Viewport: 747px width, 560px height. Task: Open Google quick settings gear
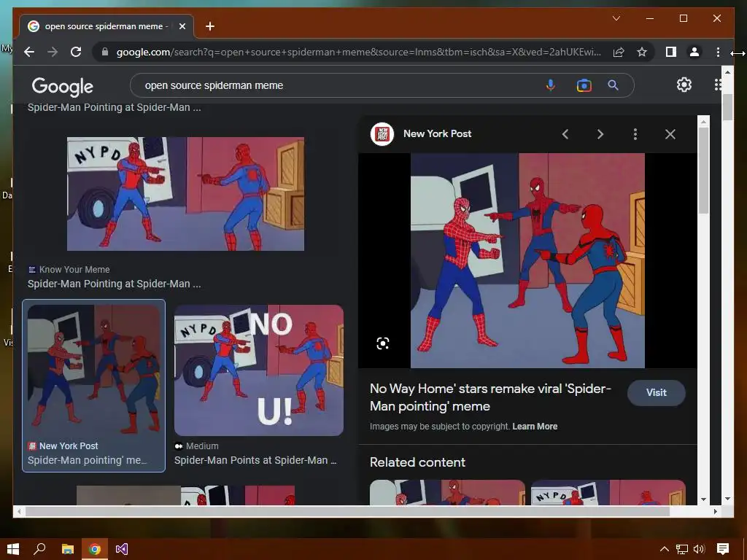[684, 85]
